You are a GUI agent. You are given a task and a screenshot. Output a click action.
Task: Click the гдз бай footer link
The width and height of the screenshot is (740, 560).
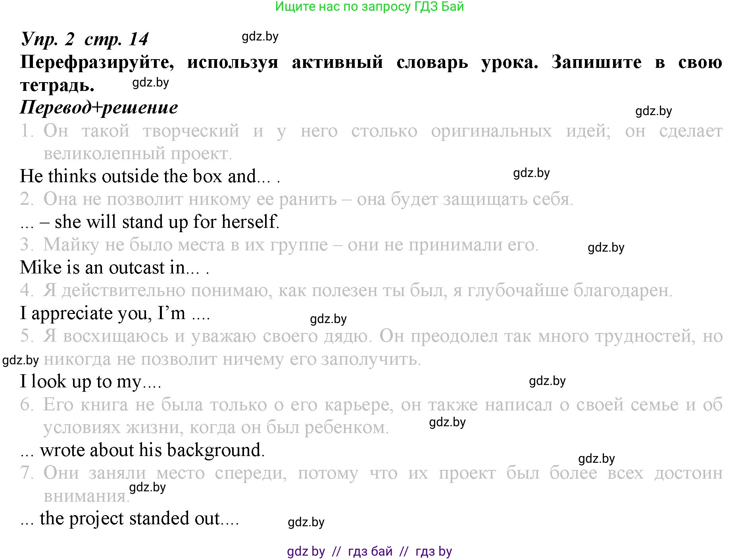coord(369,551)
